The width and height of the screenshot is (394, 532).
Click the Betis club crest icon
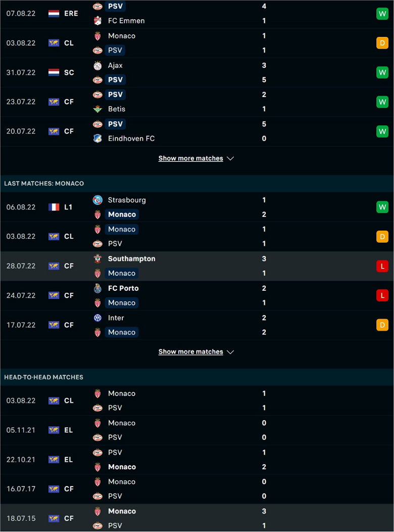(x=97, y=109)
